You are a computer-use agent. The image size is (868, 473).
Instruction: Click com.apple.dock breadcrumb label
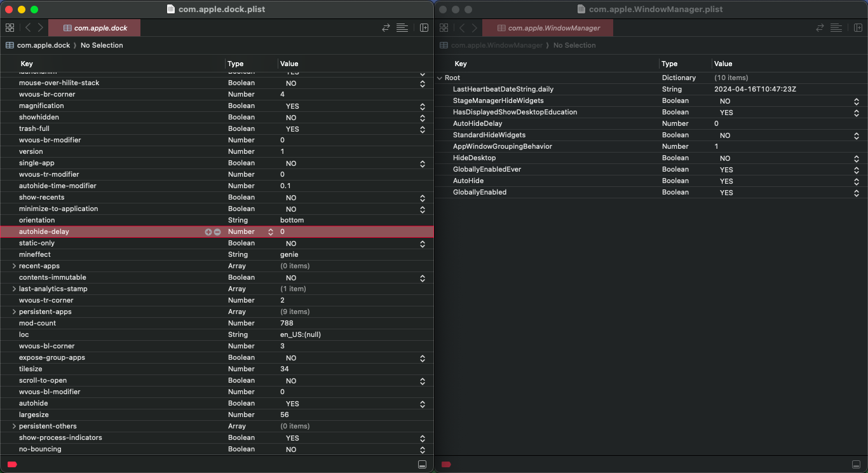tap(44, 45)
